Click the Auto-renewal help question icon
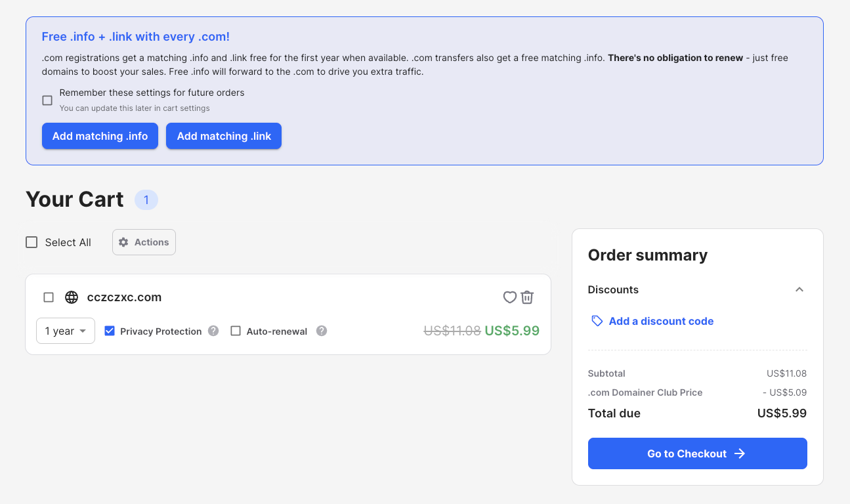Image resolution: width=850 pixels, height=504 pixels. 322,331
